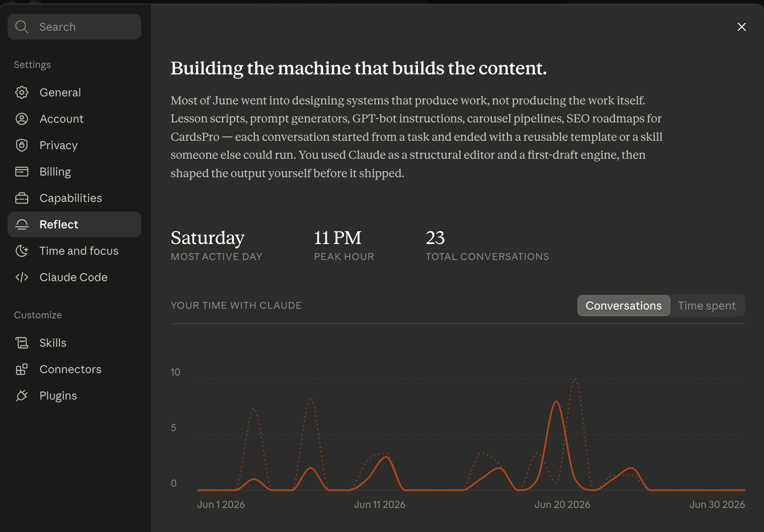This screenshot has height=532, width=764.
Task: Go to the Account section
Action: click(74, 119)
